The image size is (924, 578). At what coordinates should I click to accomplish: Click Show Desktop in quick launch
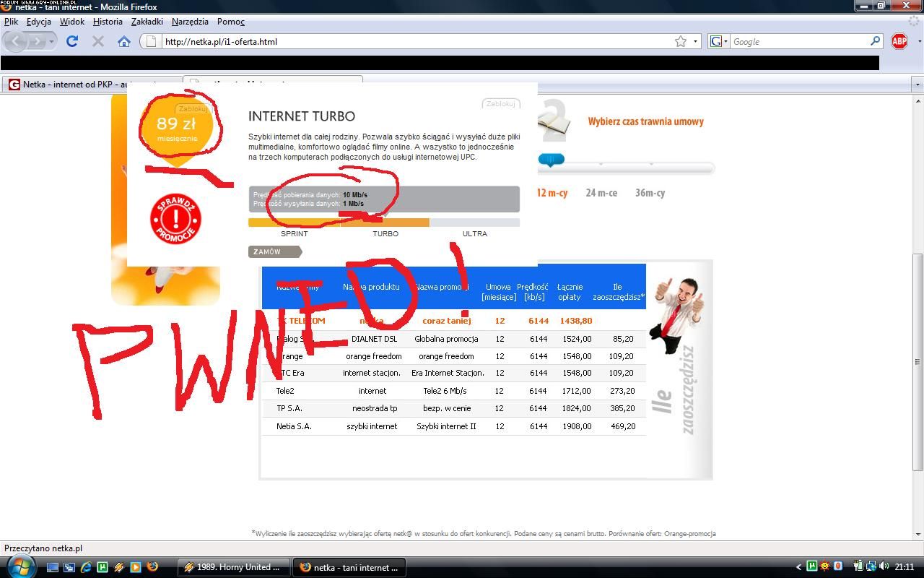coord(53,567)
